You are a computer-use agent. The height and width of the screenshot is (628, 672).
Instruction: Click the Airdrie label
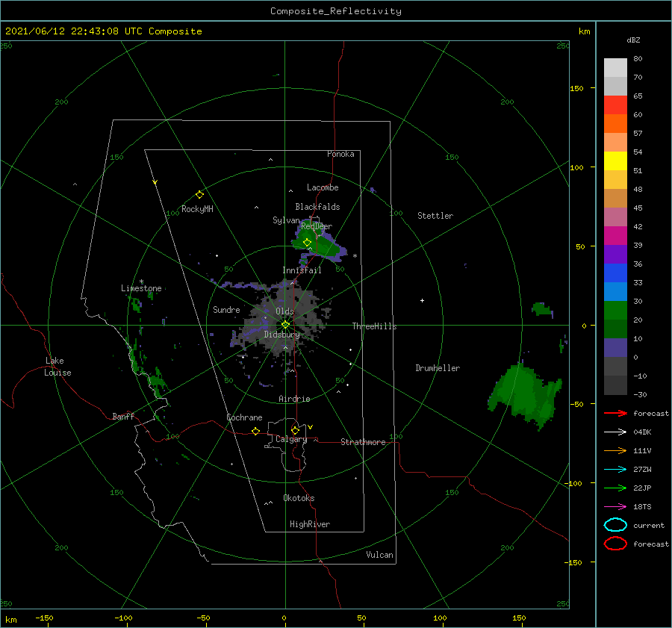(x=294, y=399)
